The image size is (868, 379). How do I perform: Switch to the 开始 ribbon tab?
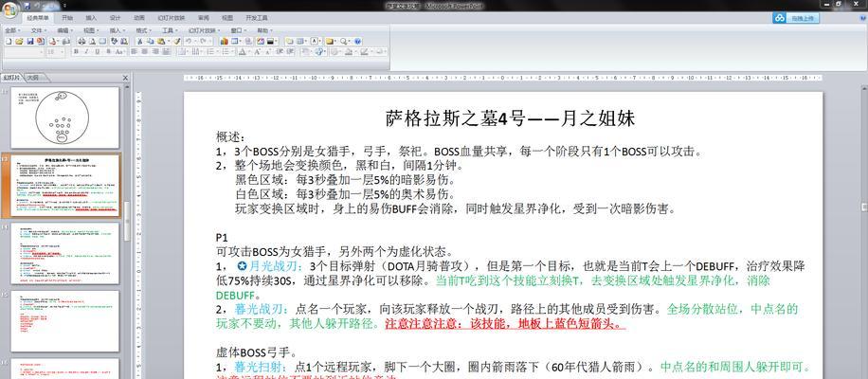coord(67,18)
